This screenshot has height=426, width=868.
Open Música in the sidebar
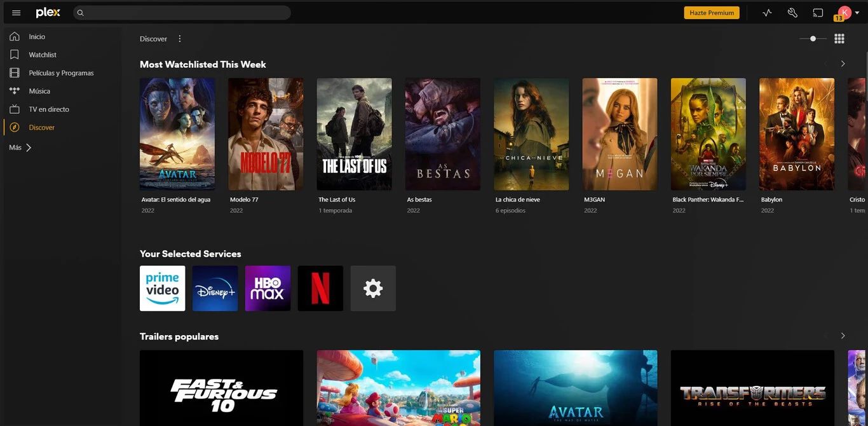click(x=39, y=91)
